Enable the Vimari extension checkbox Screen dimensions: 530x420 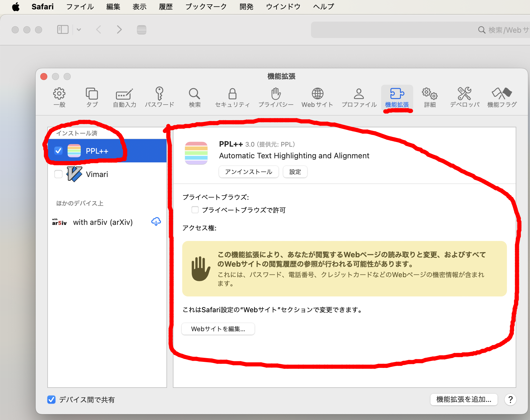pos(58,174)
